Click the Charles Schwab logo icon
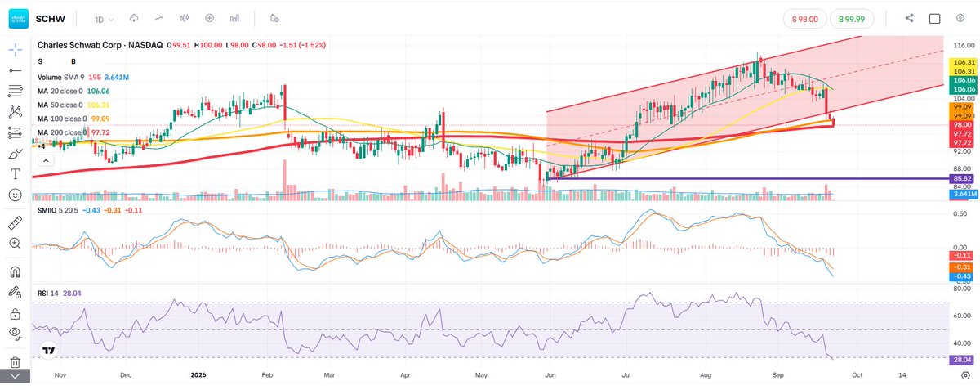 pyautogui.click(x=18, y=18)
